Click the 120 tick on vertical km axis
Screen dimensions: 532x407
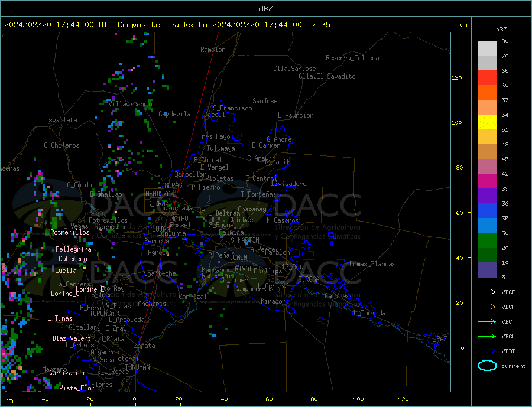456,77
